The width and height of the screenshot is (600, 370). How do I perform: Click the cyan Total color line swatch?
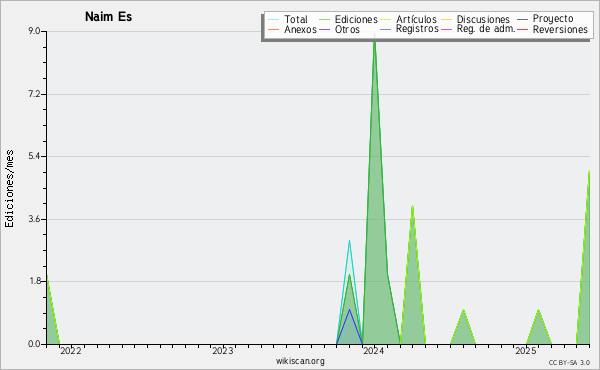274,20
